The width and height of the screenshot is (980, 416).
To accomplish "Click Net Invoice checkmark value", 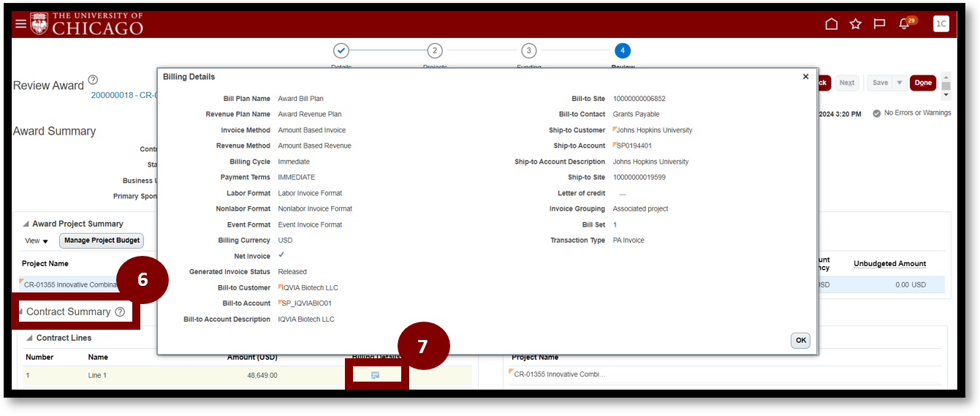I will pos(281,255).
